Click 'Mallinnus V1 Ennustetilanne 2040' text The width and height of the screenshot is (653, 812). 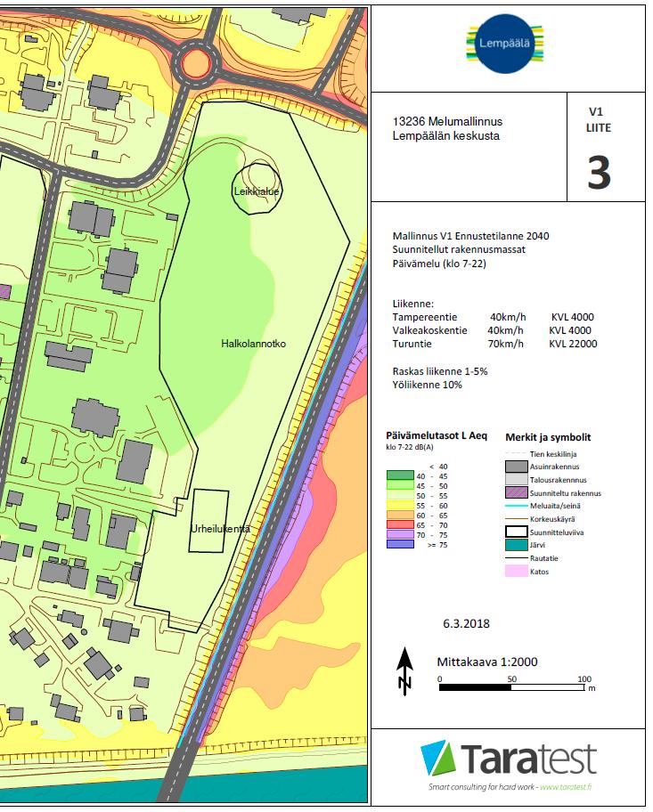[x=470, y=236]
